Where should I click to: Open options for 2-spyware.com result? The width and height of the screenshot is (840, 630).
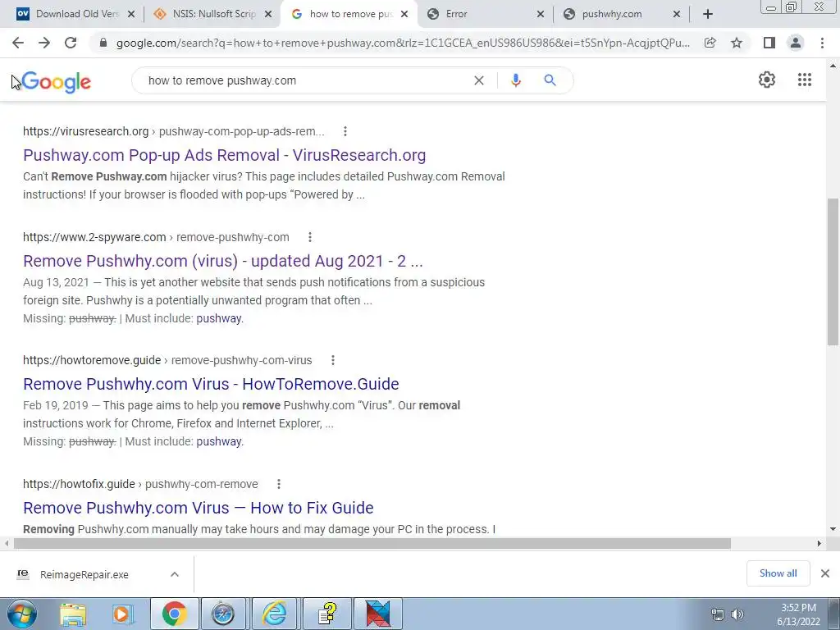(x=309, y=237)
